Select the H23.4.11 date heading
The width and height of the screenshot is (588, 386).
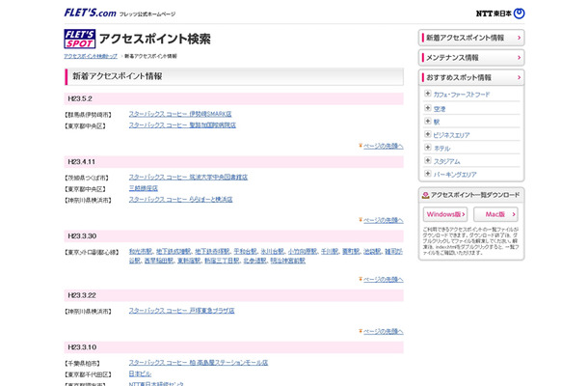[81, 162]
